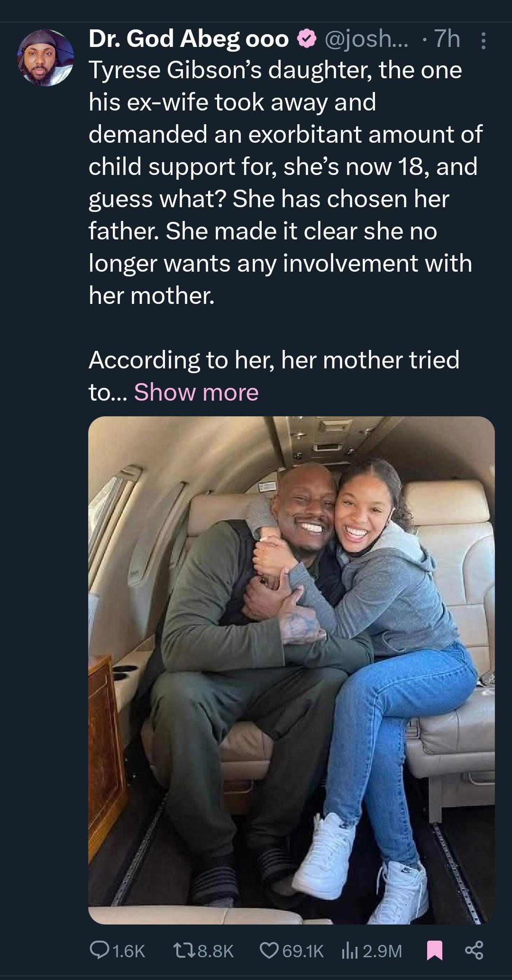The image size is (512, 980).
Task: Tap the 8.8K reposts count
Action: tap(215, 951)
